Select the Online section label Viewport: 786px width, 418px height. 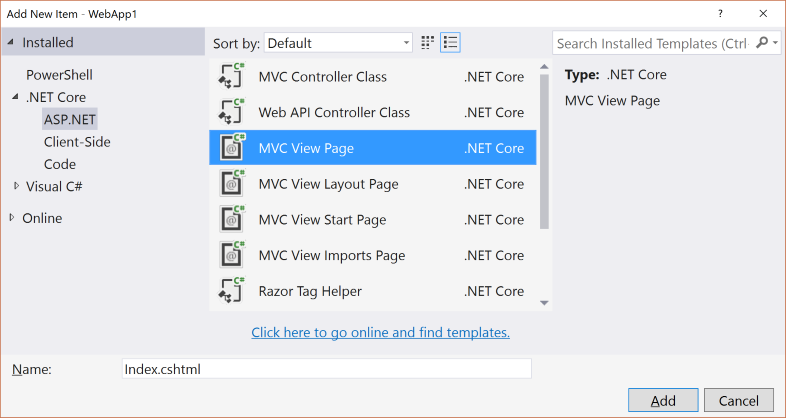click(x=42, y=218)
